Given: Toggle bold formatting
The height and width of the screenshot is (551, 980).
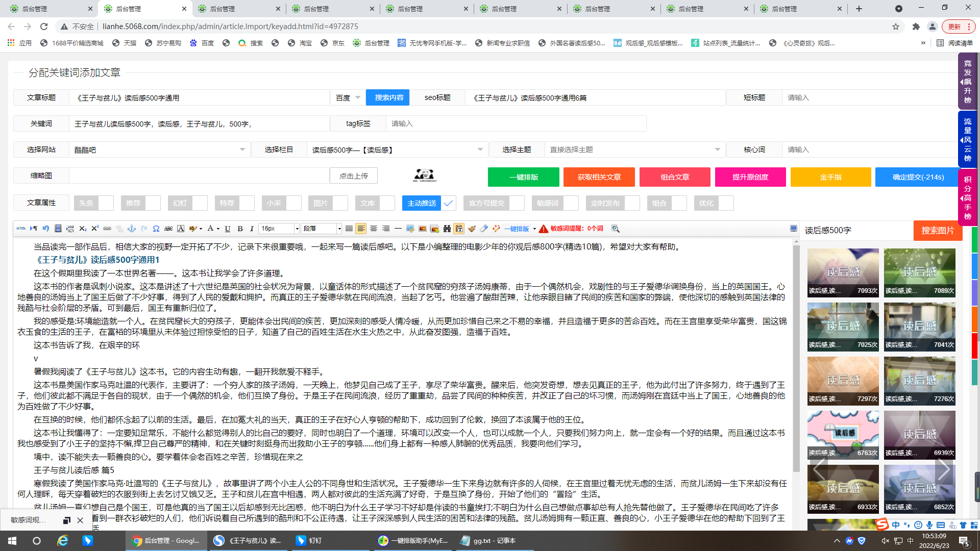Looking at the screenshot, I should click(x=240, y=229).
